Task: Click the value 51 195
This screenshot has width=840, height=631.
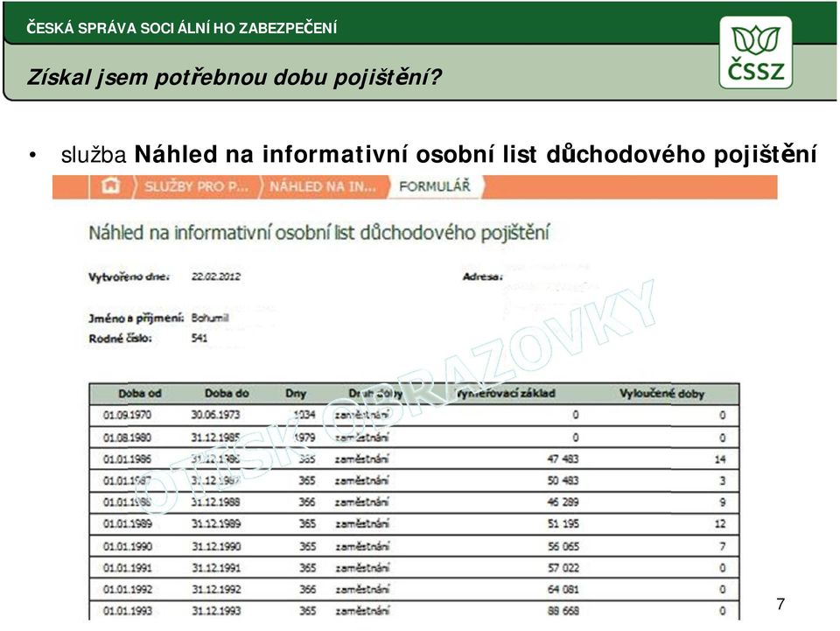Action: [563, 524]
